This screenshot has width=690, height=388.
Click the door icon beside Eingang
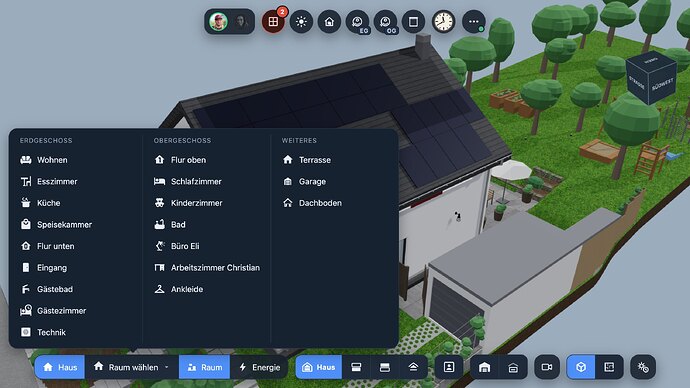[x=26, y=267]
